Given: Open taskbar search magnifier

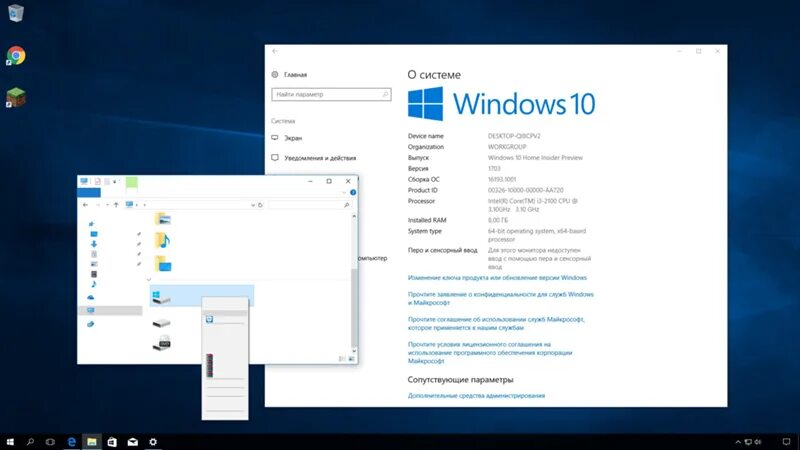Looking at the screenshot, I should [x=30, y=442].
